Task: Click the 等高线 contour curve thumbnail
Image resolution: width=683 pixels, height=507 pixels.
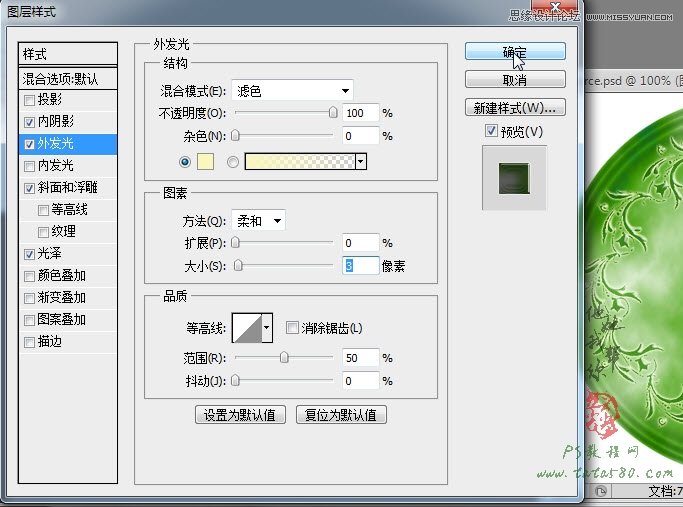Action: [247, 328]
